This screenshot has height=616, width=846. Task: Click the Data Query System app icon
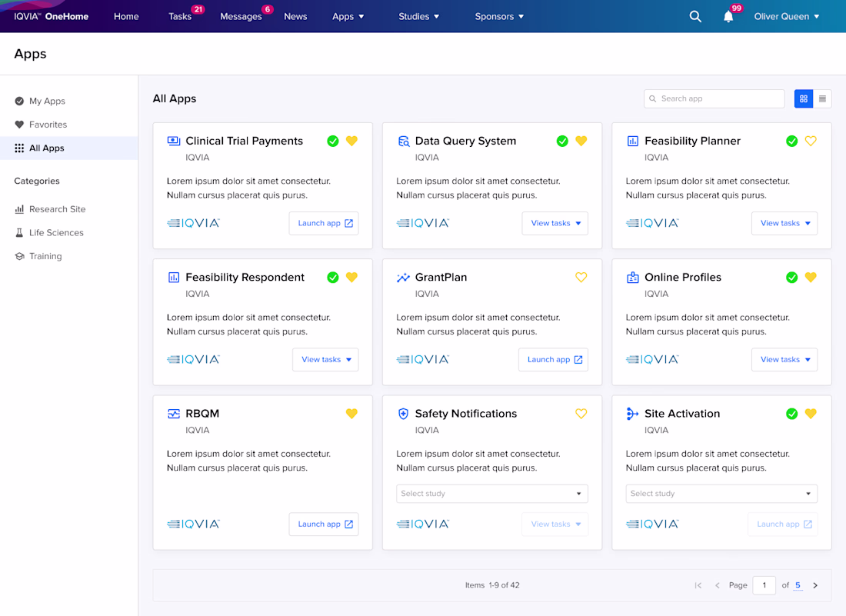pyautogui.click(x=403, y=142)
